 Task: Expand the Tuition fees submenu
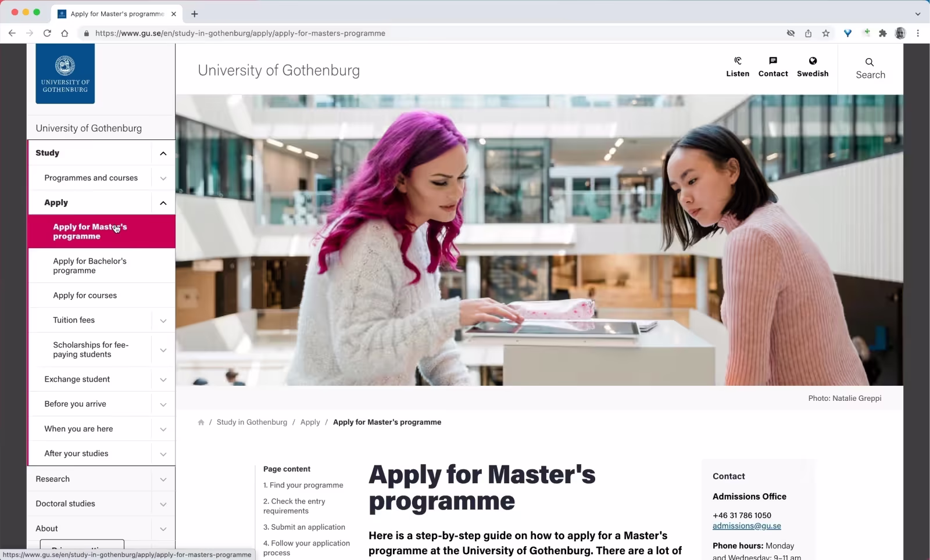[163, 321]
